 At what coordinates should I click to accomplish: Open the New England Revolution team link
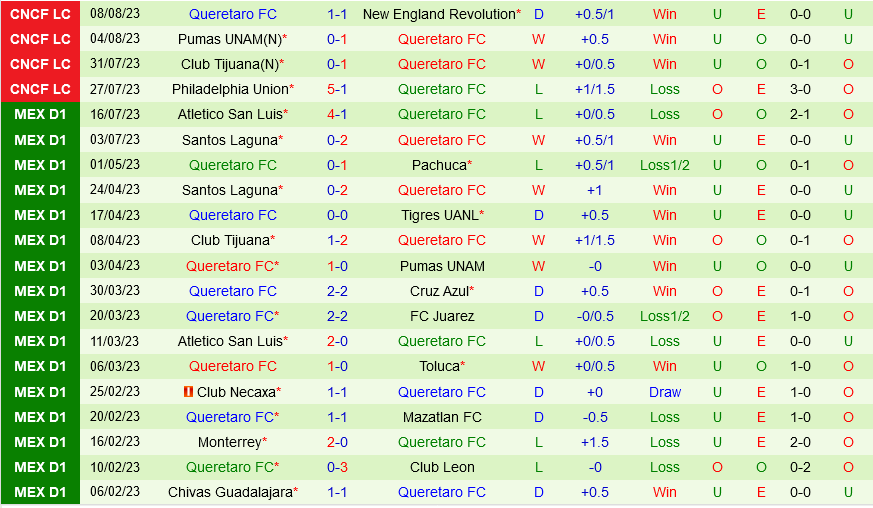click(x=438, y=14)
